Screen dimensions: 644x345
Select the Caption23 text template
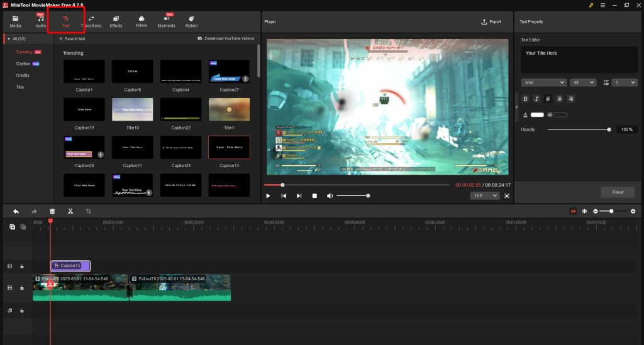(180, 147)
